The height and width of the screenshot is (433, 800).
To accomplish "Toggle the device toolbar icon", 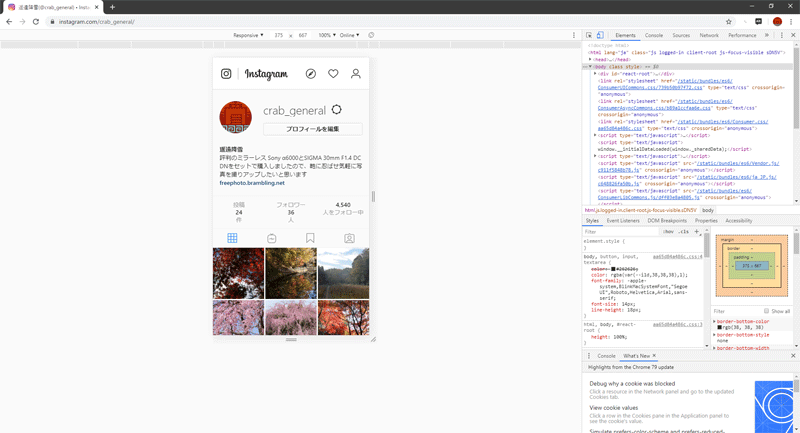I will [600, 35].
